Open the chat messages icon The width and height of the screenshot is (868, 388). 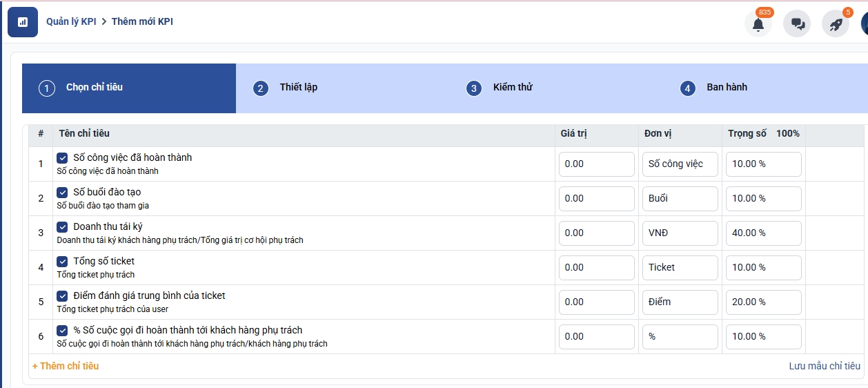point(797,24)
